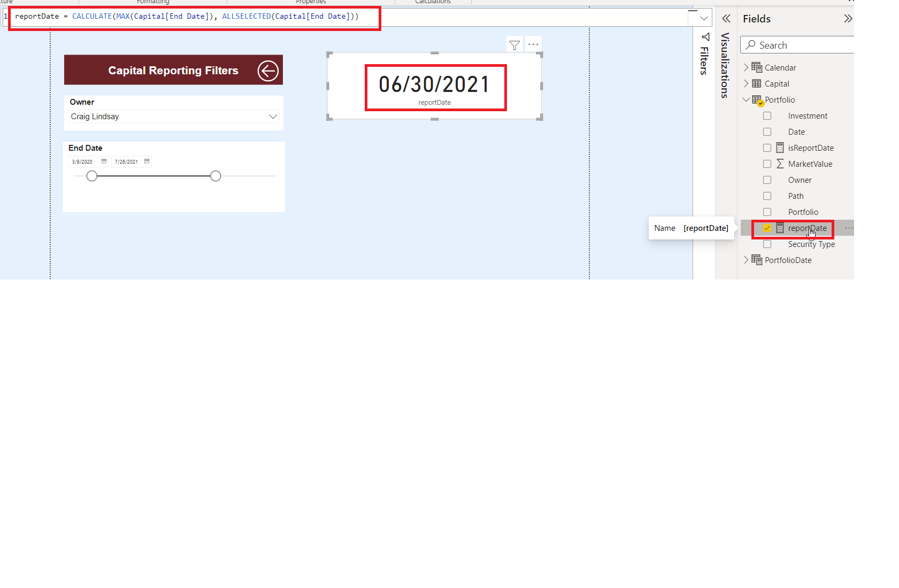Click in the Fields search box
Screen dimensions: 899x588
pos(797,45)
